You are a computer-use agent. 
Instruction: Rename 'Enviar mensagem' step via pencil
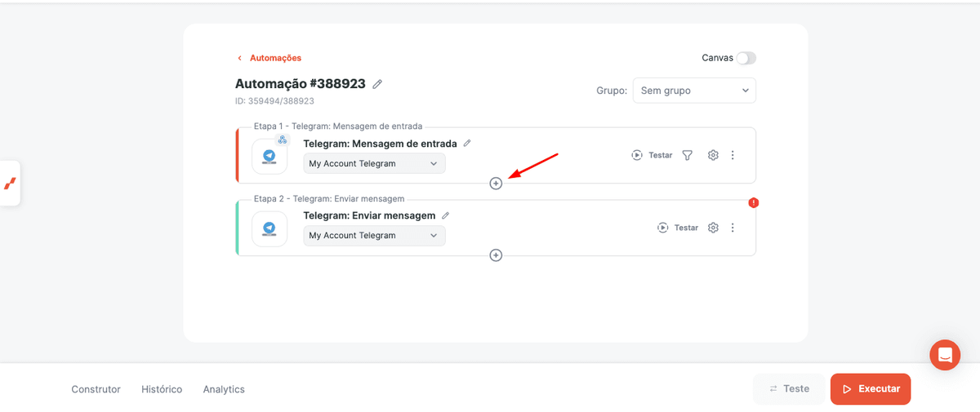click(x=446, y=215)
